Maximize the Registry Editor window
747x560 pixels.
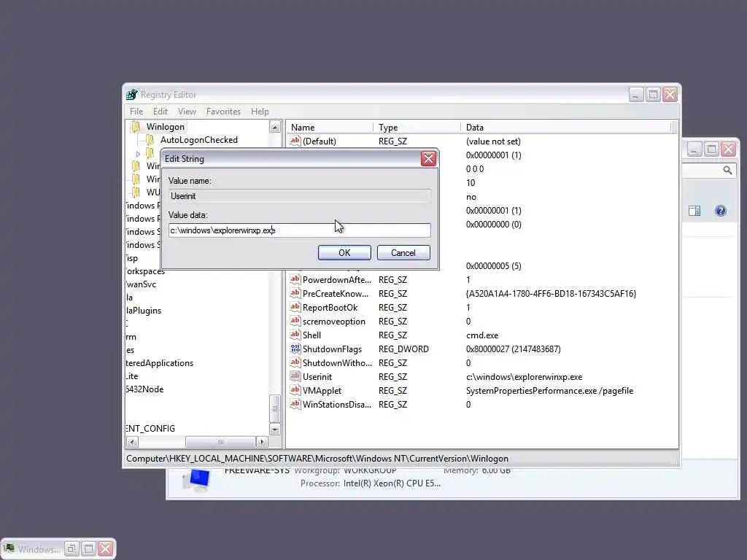click(x=653, y=95)
